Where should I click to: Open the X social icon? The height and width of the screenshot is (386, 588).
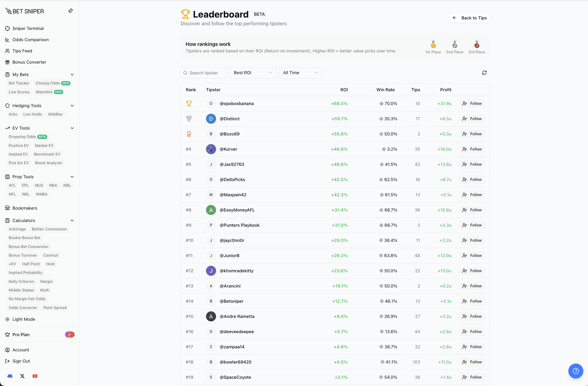(x=22, y=376)
